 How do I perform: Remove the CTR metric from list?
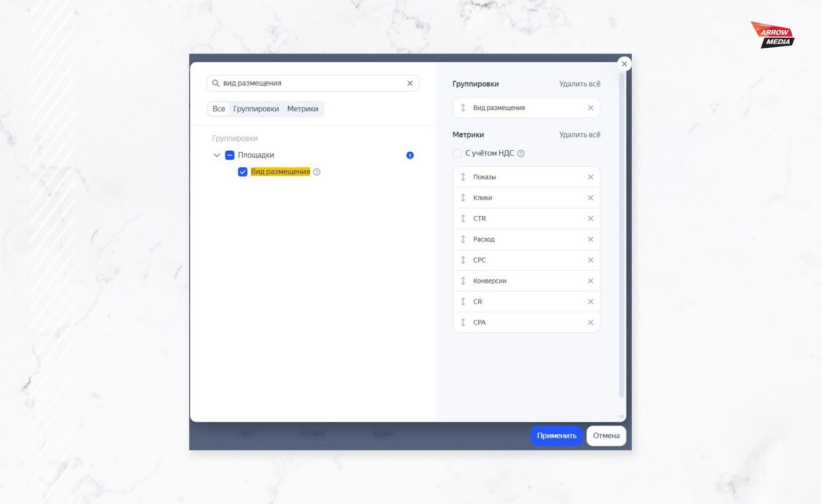pyautogui.click(x=590, y=218)
